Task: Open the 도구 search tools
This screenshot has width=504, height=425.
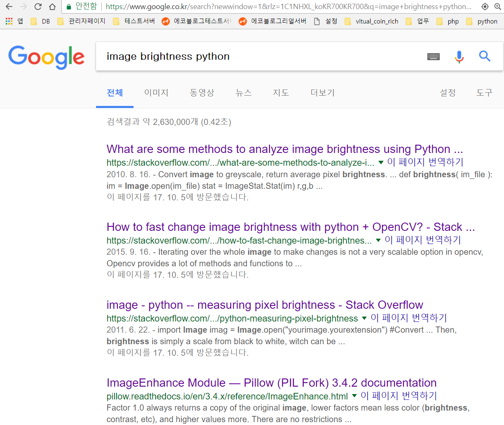Action: (484, 93)
